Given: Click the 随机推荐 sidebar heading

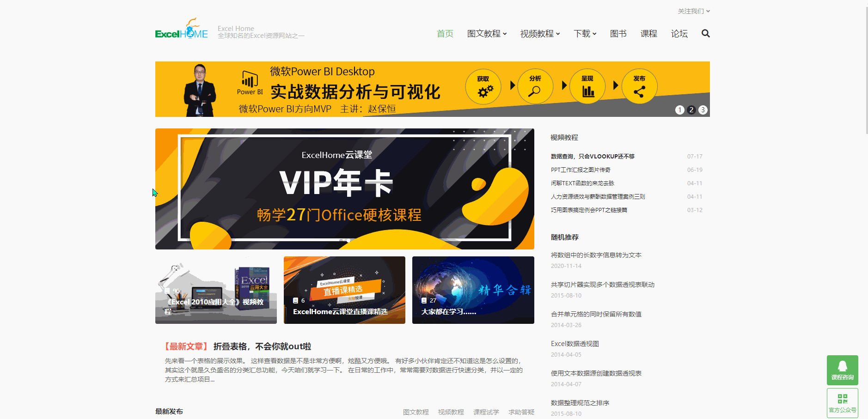Looking at the screenshot, I should tap(564, 237).
